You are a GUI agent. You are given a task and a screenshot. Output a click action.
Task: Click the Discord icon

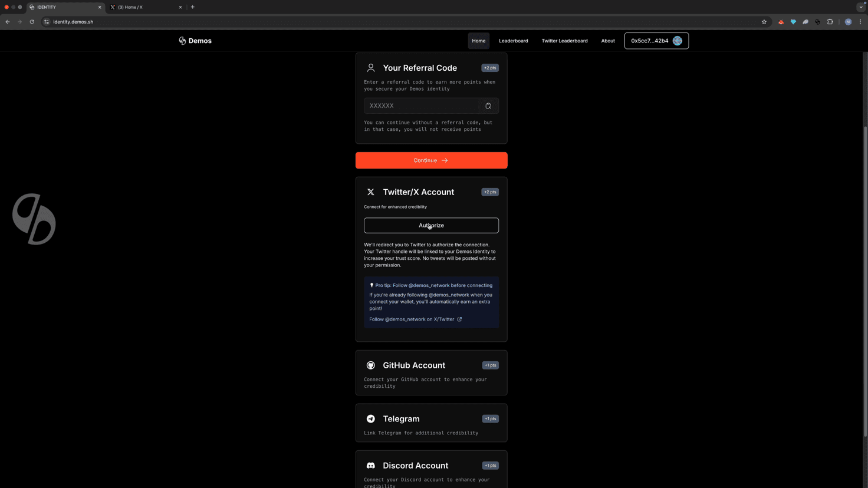(x=371, y=465)
